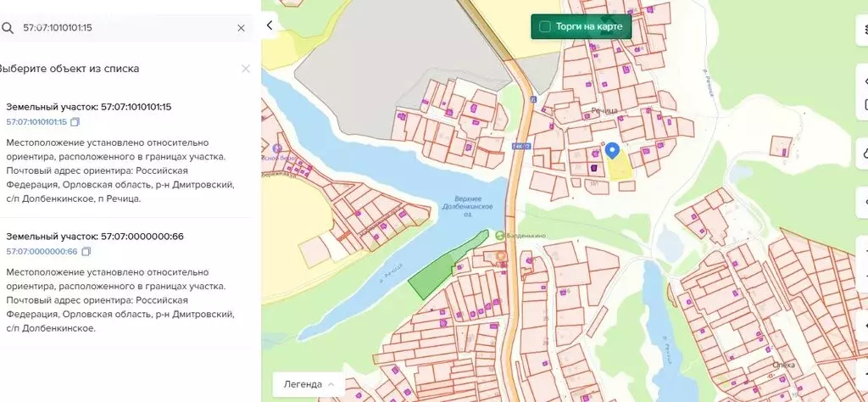Click the 54К-13 road shield label
Screen dimensions: 868x402
[521, 146]
